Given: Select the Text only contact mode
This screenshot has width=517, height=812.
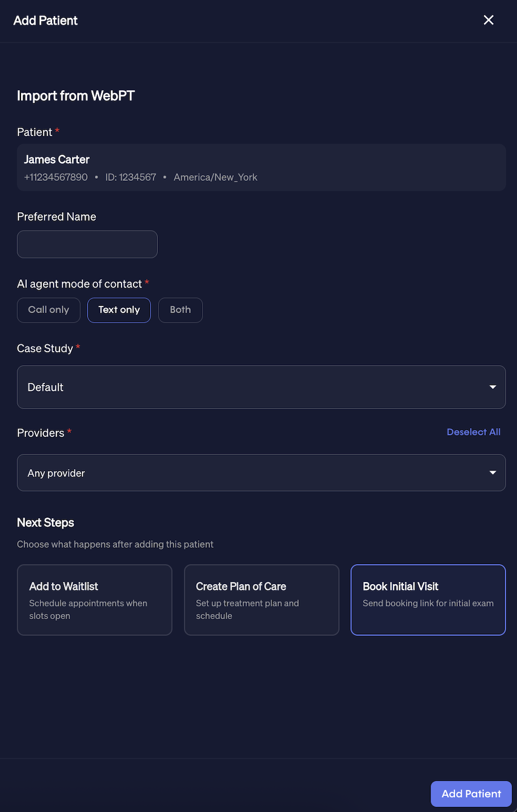Looking at the screenshot, I should coord(119,310).
